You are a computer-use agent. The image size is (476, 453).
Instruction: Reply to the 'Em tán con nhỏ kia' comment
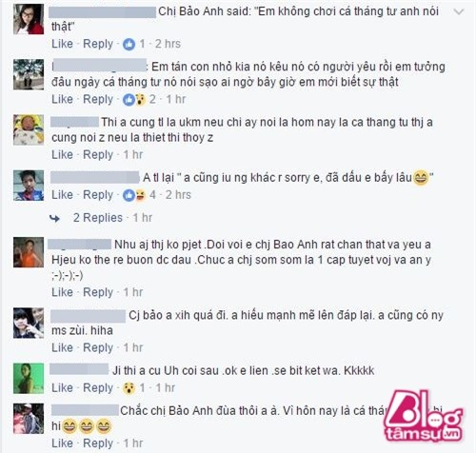(x=98, y=99)
